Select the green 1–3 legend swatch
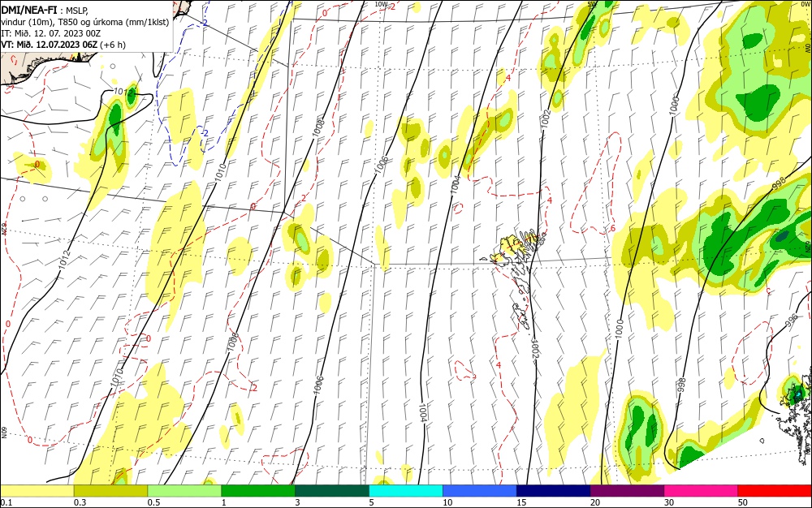Viewport: 812px width, 508px height. (x=258, y=491)
